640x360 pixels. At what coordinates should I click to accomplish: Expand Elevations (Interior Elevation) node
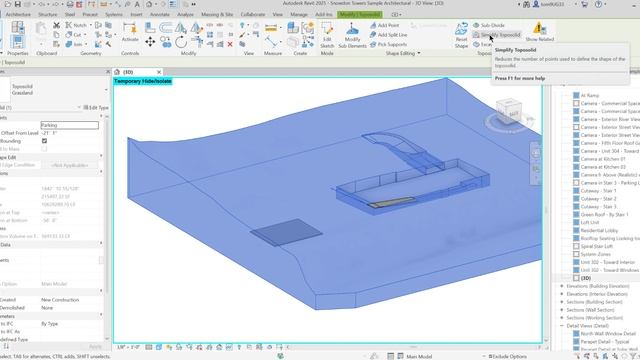562,294
